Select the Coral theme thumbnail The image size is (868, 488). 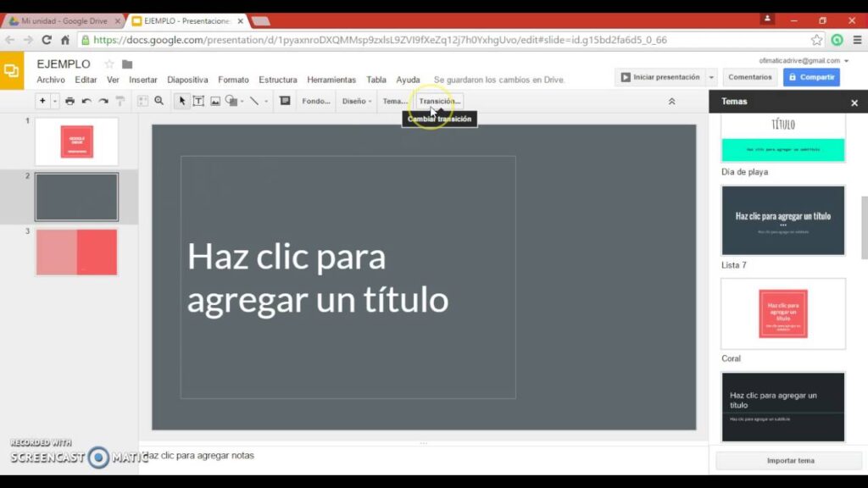[x=782, y=313]
